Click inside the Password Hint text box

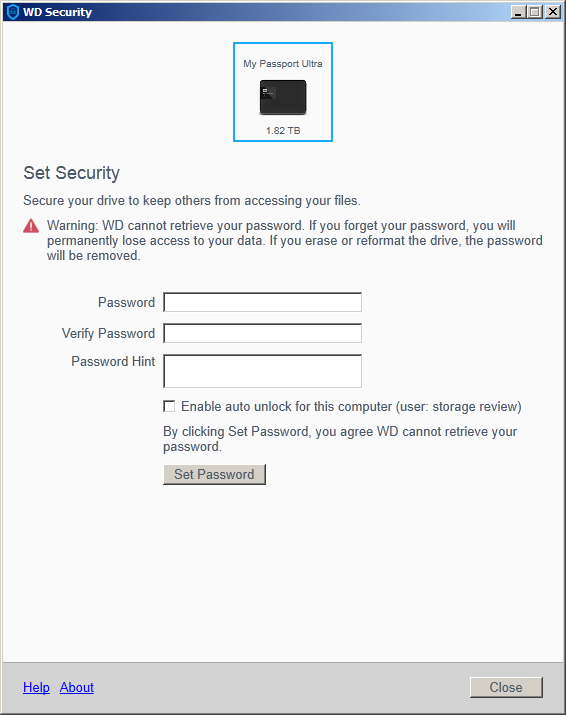263,371
